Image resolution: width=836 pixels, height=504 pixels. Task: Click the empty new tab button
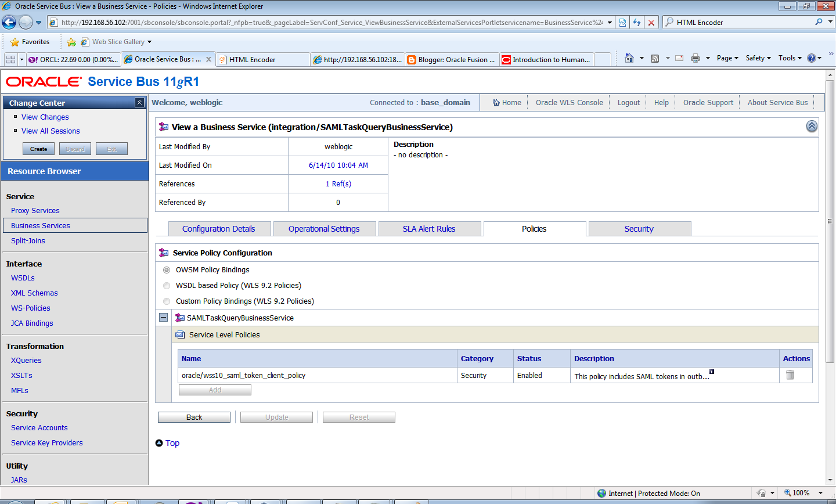click(603, 59)
